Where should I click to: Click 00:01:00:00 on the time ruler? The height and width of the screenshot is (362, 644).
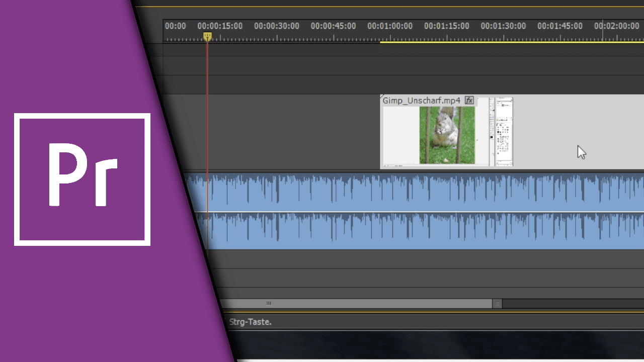390,26
